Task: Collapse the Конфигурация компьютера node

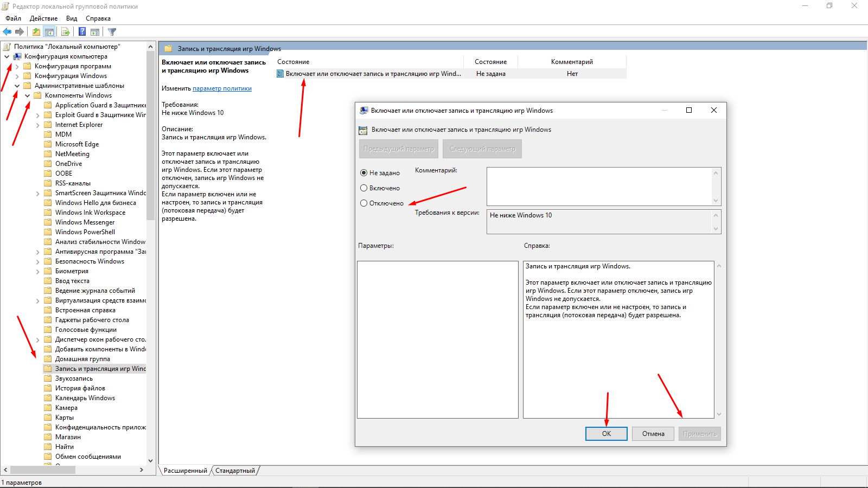Action: [x=7, y=56]
